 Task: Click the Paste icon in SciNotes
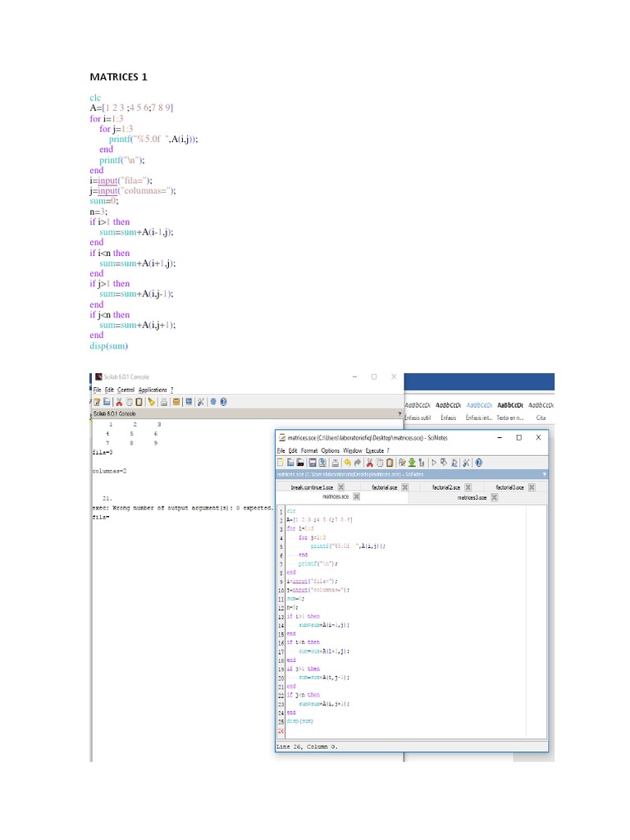390,463
